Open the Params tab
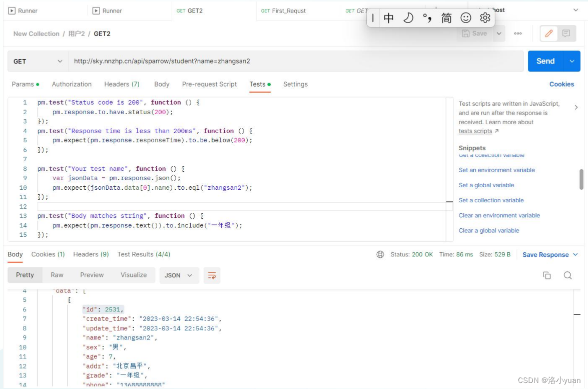This screenshot has width=588, height=389. click(25, 85)
